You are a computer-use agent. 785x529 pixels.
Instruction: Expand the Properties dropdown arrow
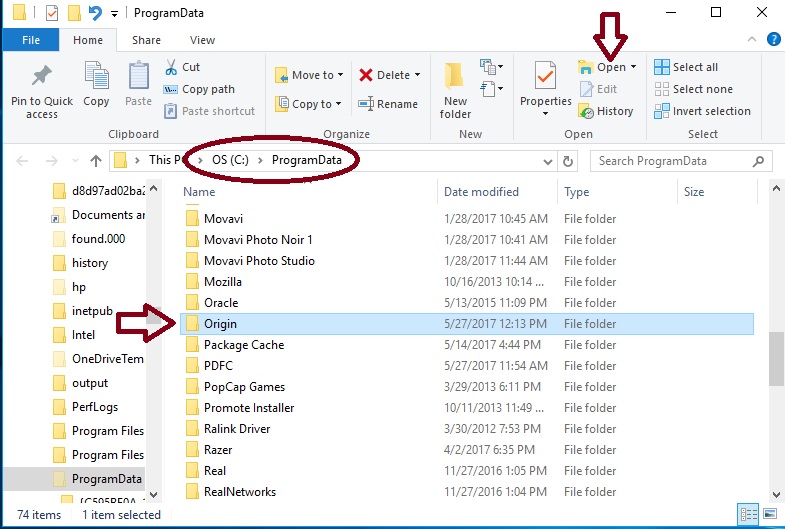click(x=545, y=114)
